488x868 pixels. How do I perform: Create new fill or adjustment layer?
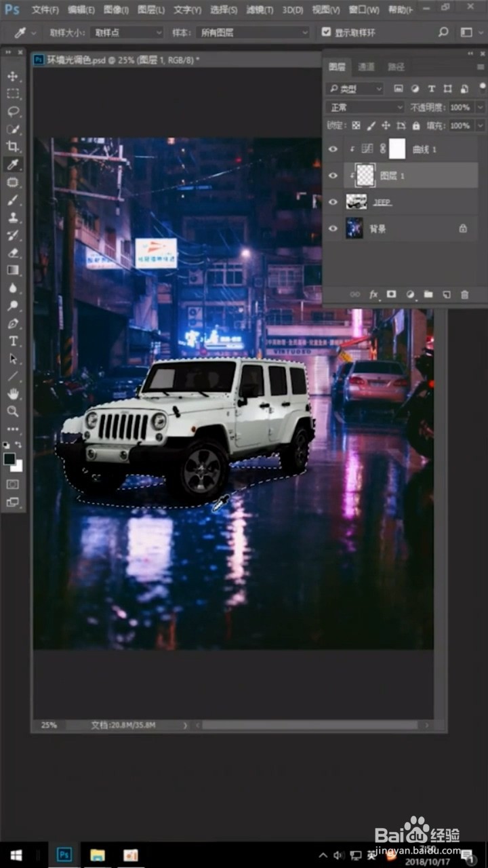tap(410, 294)
